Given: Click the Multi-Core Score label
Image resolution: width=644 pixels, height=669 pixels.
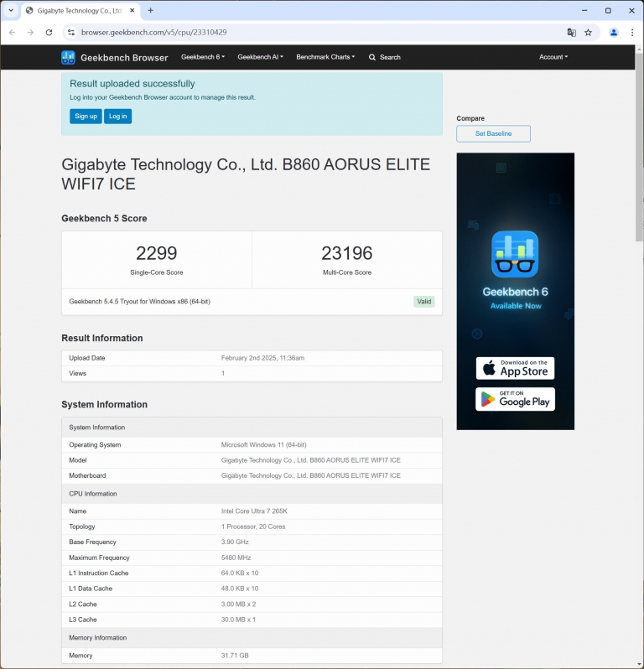Looking at the screenshot, I should (x=347, y=272).
